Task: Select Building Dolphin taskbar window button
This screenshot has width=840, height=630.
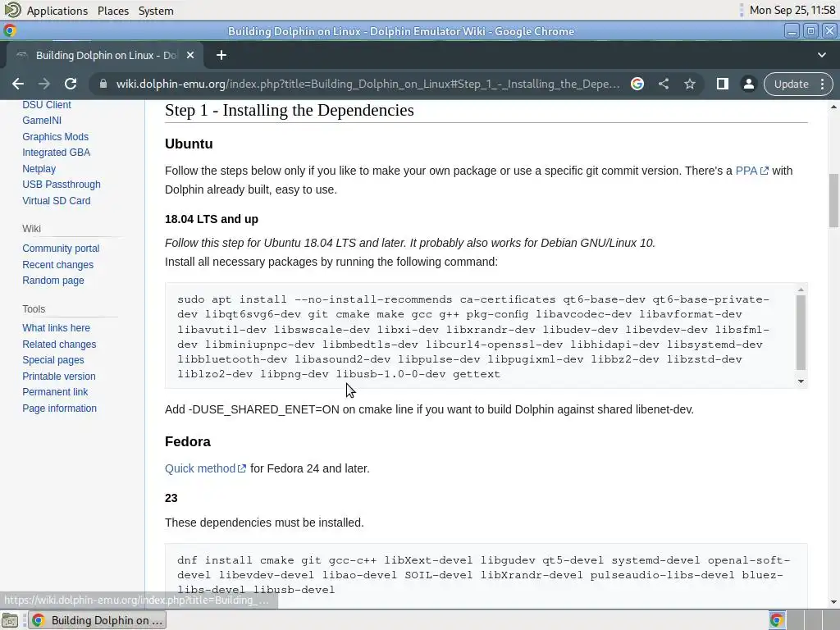Action: [97, 620]
